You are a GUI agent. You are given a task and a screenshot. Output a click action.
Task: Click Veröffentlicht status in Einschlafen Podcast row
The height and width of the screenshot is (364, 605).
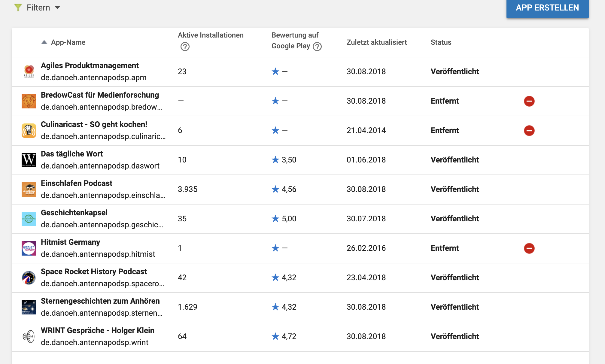click(455, 189)
